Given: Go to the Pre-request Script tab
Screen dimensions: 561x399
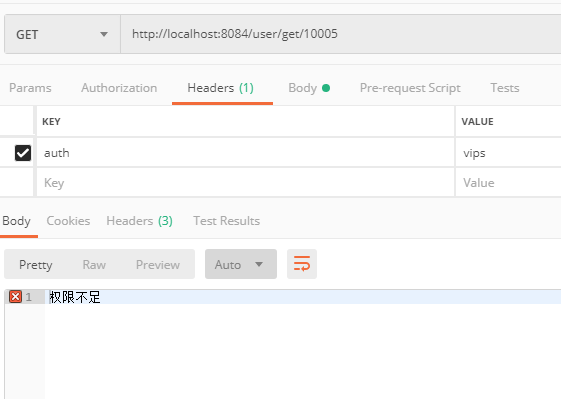Looking at the screenshot, I should pos(410,88).
